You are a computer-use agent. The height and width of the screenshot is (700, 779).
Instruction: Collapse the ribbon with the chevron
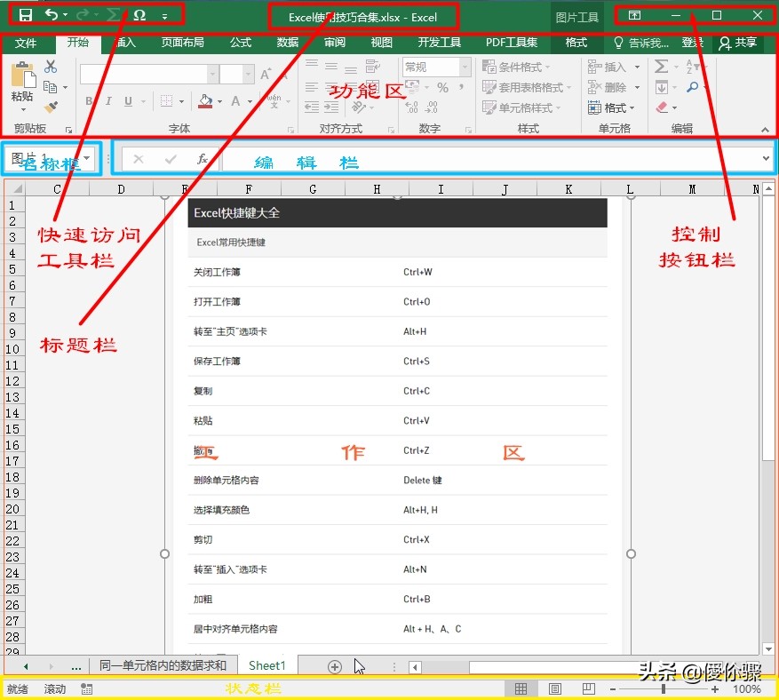point(765,130)
